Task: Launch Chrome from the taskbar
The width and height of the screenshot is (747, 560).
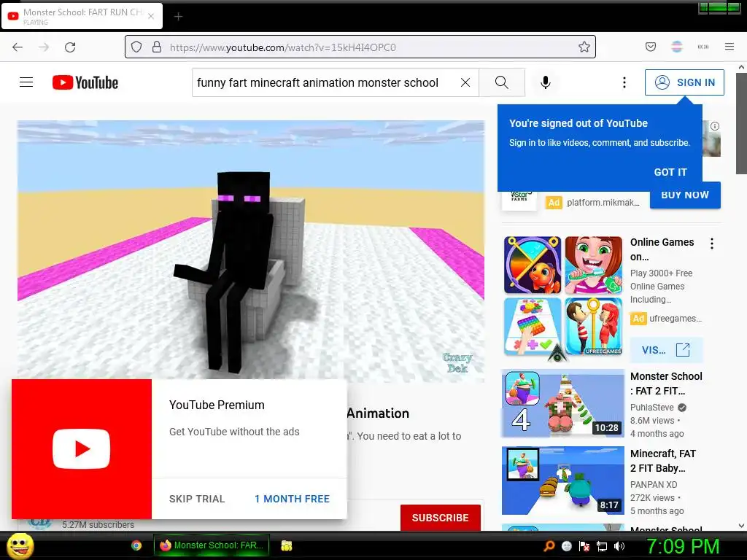Action: pos(136,545)
